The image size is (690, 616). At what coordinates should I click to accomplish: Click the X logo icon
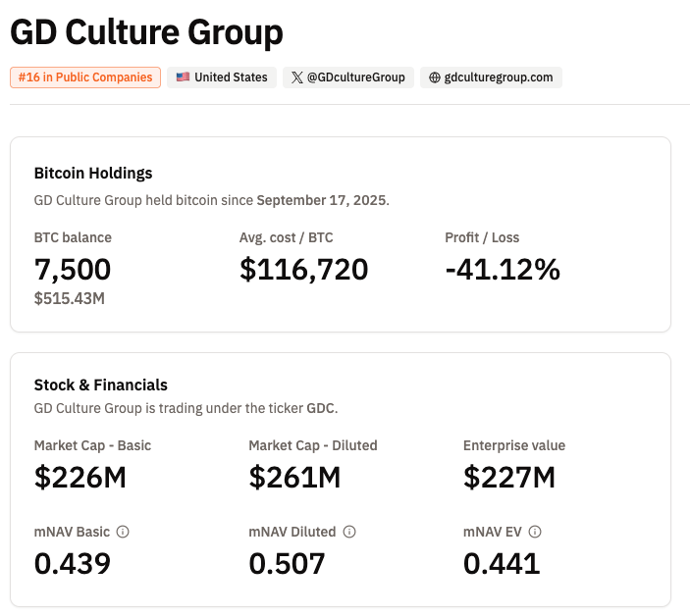click(297, 77)
